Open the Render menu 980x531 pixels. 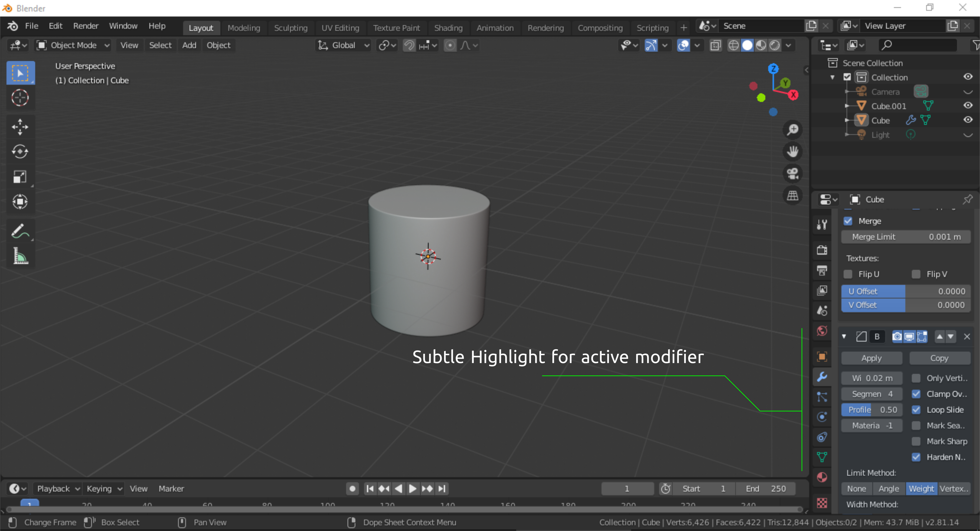[x=86, y=26]
